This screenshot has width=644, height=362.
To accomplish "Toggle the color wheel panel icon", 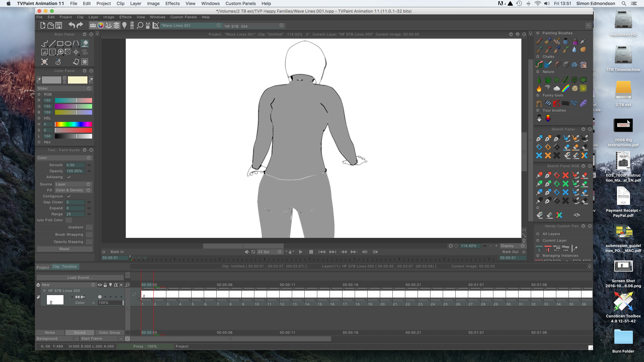I will pyautogui.click(x=101, y=25).
